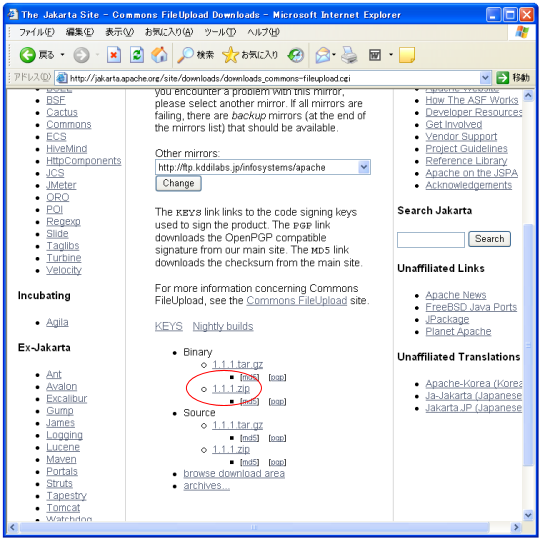This screenshot has width=540, height=539.
Task: Open the ファイル(F) menu
Action: click(37, 32)
